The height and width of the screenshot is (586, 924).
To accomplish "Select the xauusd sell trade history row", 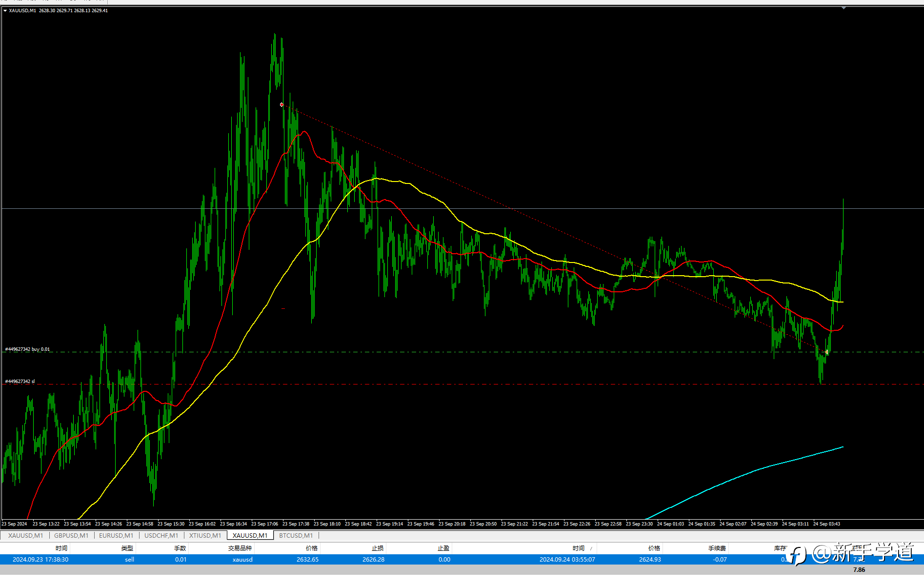I will click(x=462, y=560).
